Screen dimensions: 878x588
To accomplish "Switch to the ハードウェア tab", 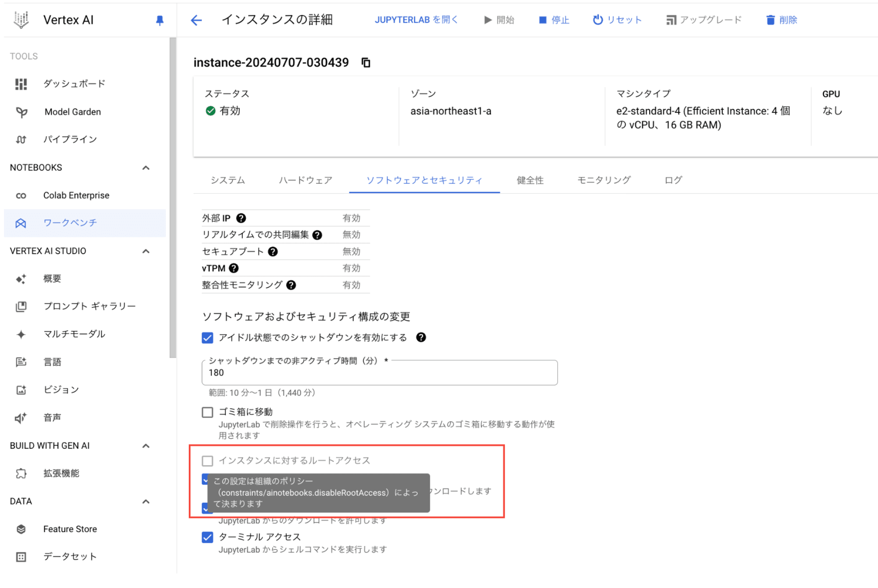I will tap(306, 180).
